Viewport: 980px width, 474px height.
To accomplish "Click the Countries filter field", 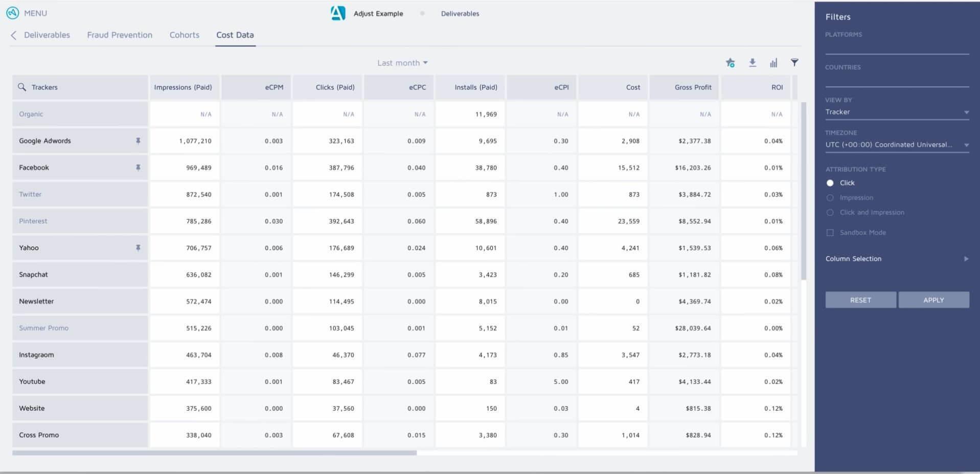I will [x=897, y=80].
